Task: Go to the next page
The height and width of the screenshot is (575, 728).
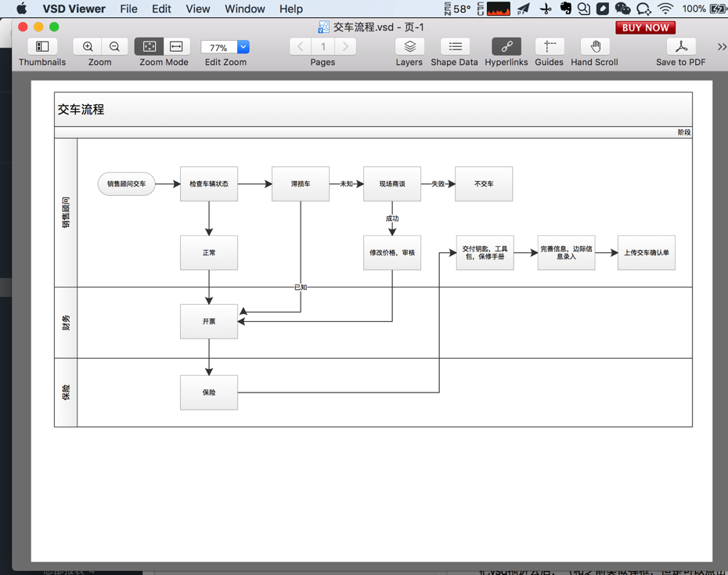Action: (x=345, y=46)
